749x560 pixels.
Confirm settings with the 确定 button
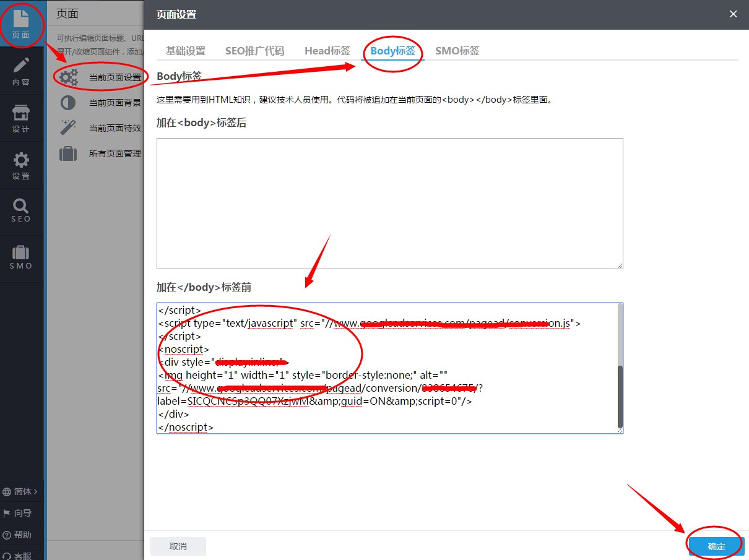pyautogui.click(x=715, y=546)
